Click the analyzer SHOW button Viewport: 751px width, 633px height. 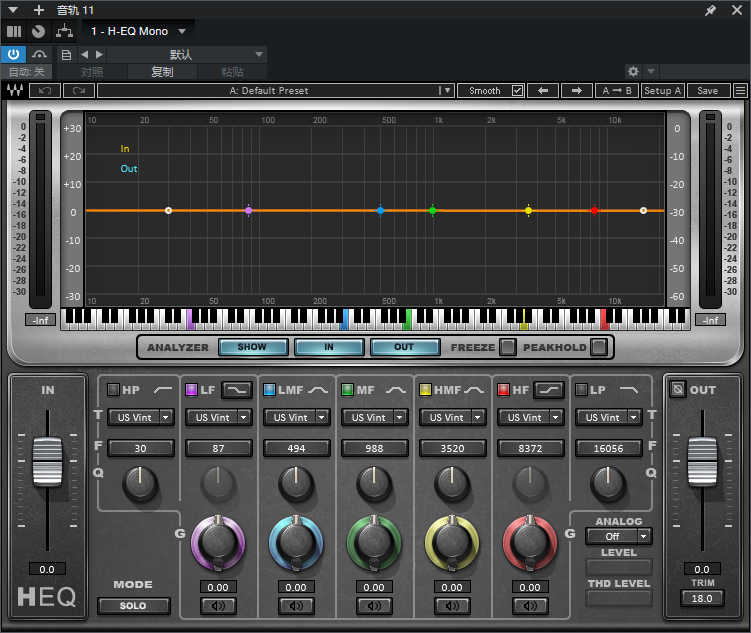[x=253, y=347]
